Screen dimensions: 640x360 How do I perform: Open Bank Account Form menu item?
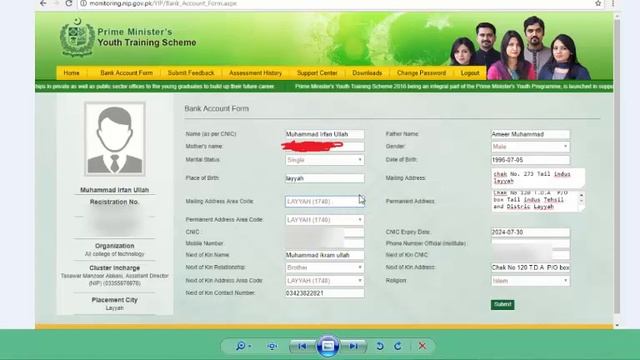click(127, 73)
